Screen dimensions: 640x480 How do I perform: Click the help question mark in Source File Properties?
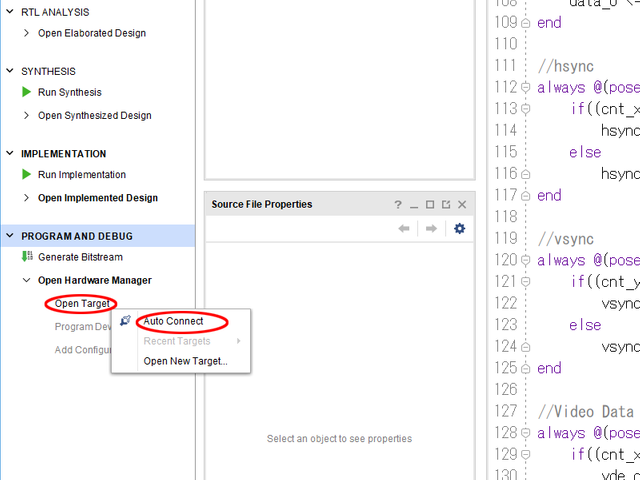pos(397,204)
